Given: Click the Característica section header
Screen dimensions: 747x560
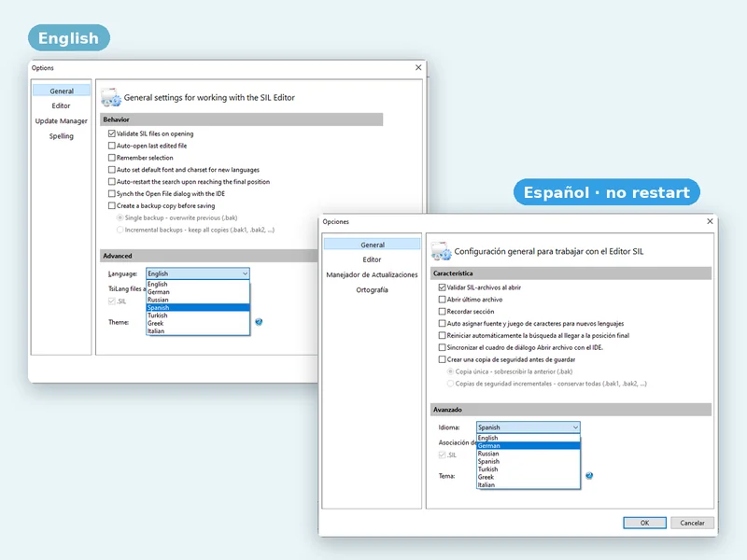Looking at the screenshot, I should 571,273.
